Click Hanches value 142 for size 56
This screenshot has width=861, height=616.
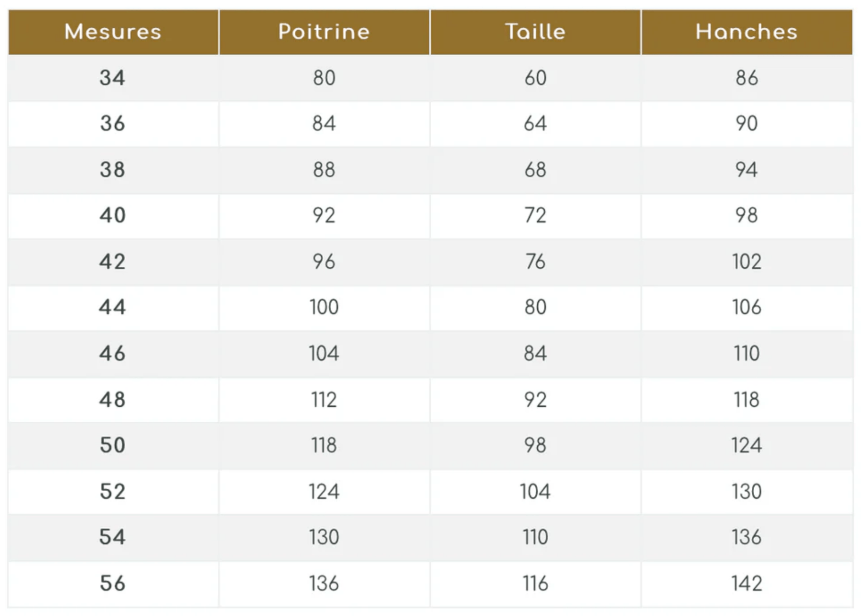[747, 583]
